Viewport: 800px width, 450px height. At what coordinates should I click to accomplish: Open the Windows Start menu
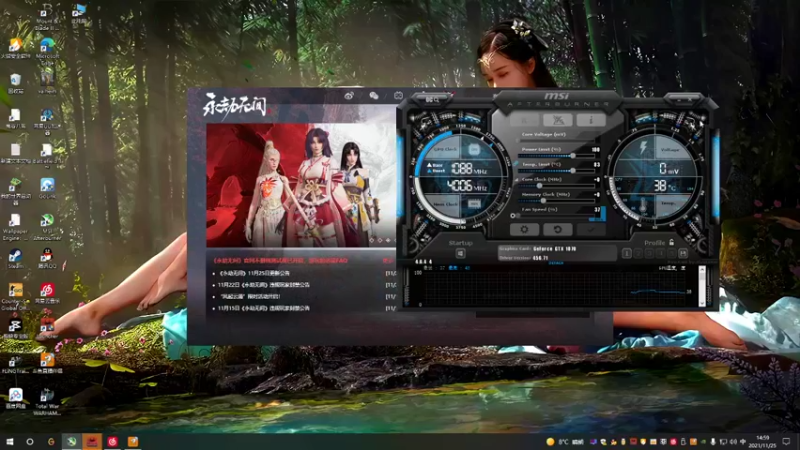click(10, 441)
